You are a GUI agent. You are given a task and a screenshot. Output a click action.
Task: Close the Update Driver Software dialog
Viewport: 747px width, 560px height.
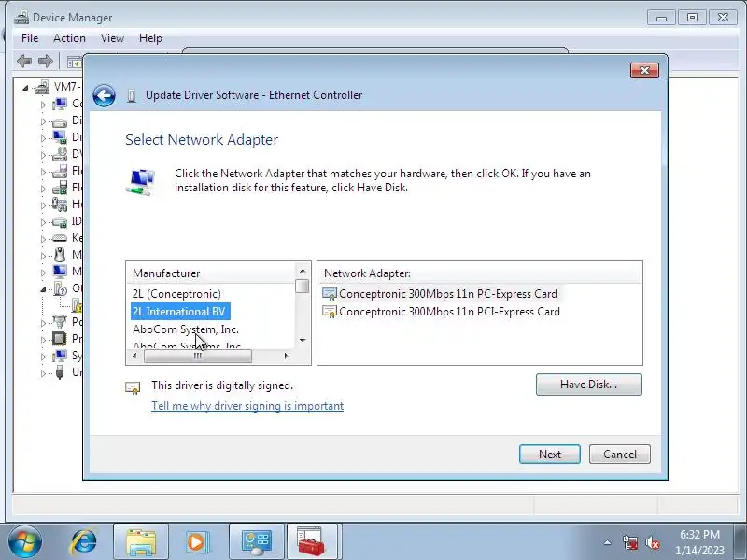tap(644, 71)
